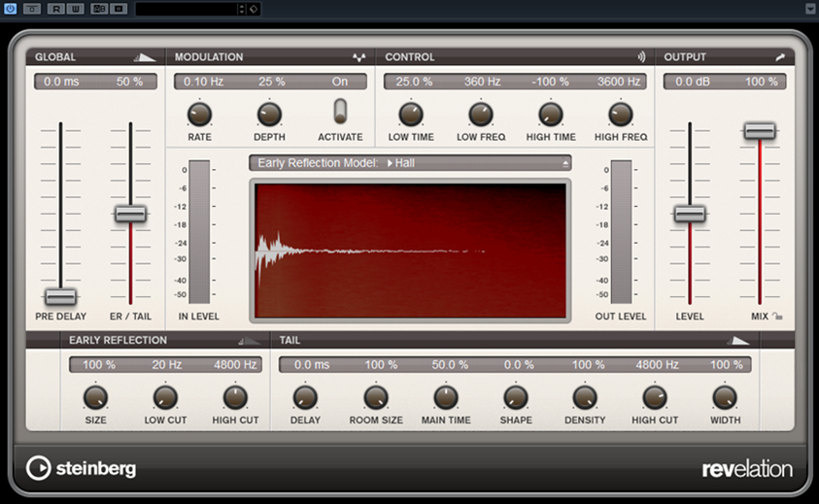Click the In Level meter
Viewport: 819px width, 504px height.
199,231
